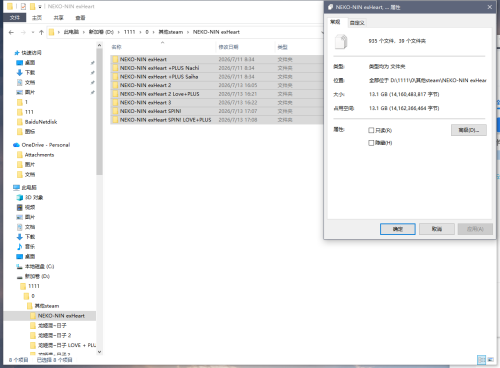Expand the chevron after 此电脑 breadcrumb
Viewport: 500px width, 368px height.
[x=84, y=32]
